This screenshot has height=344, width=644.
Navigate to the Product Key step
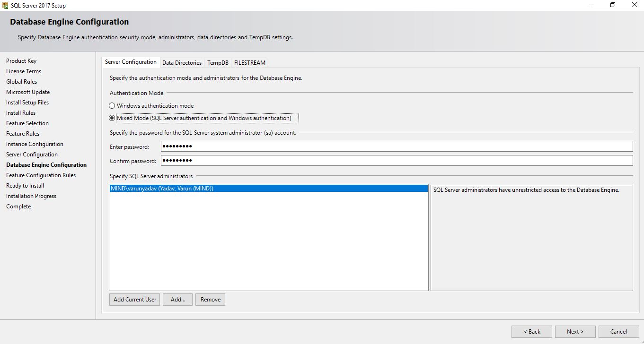tap(21, 60)
